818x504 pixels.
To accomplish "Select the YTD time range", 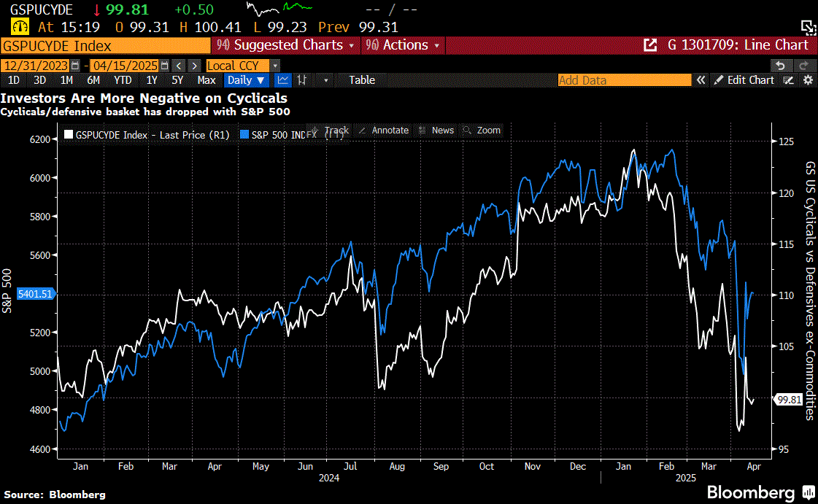I will coord(123,80).
